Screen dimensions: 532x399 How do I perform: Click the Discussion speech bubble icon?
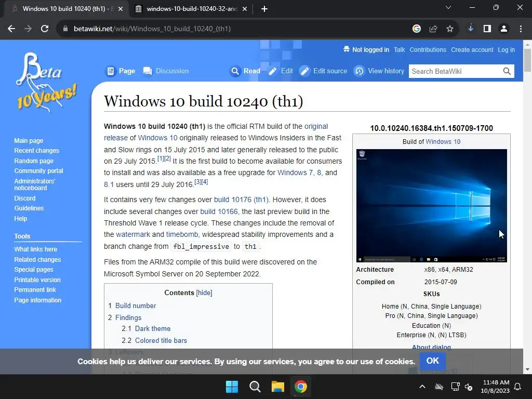pos(147,71)
